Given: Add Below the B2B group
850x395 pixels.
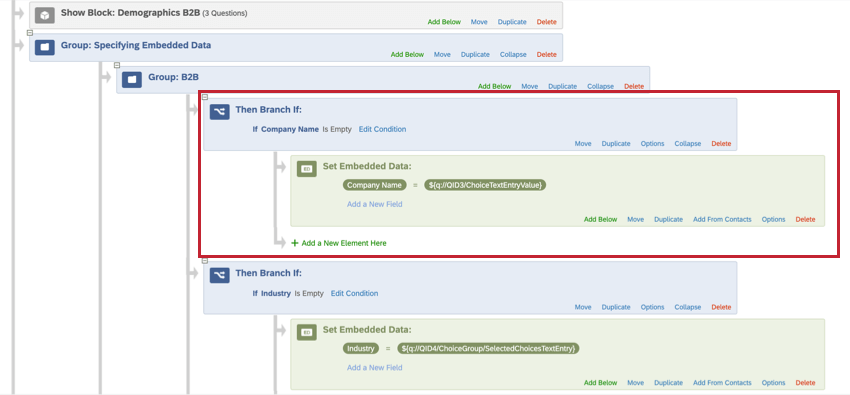Looking at the screenshot, I should point(494,87).
